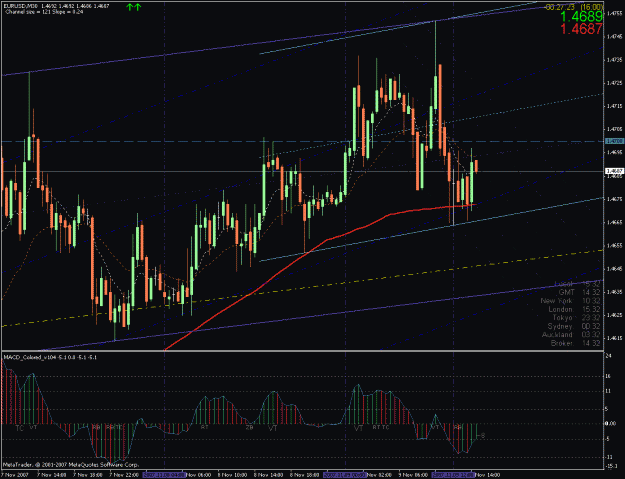This screenshot has height=479, width=625.
Task: Click the '8 Nov 18:00' time axis label
Action: 305,475
